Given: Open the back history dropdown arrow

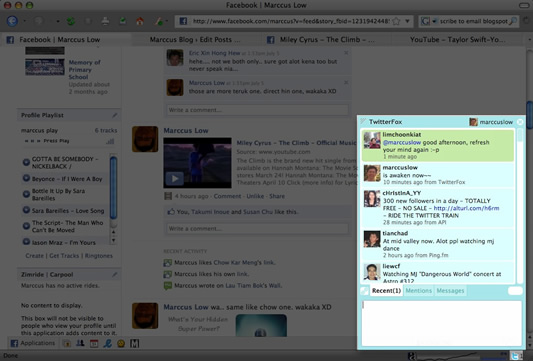Looking at the screenshot, I should (x=24, y=21).
